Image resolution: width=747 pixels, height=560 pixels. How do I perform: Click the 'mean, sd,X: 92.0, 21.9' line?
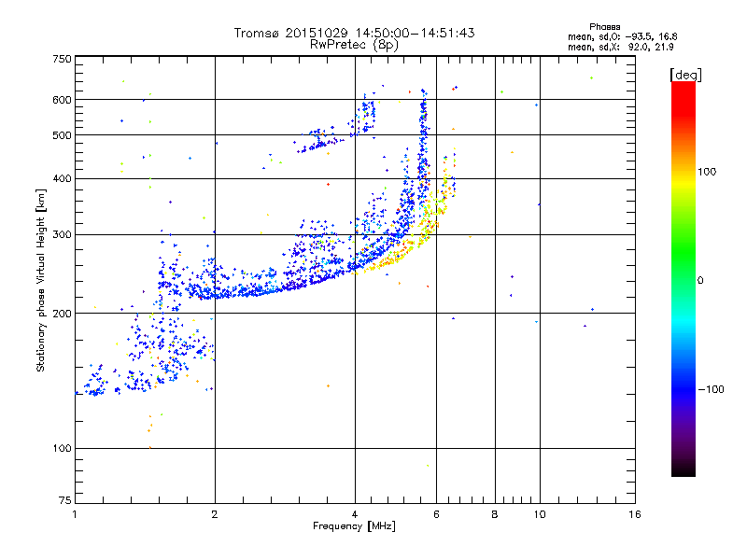[x=620, y=47]
